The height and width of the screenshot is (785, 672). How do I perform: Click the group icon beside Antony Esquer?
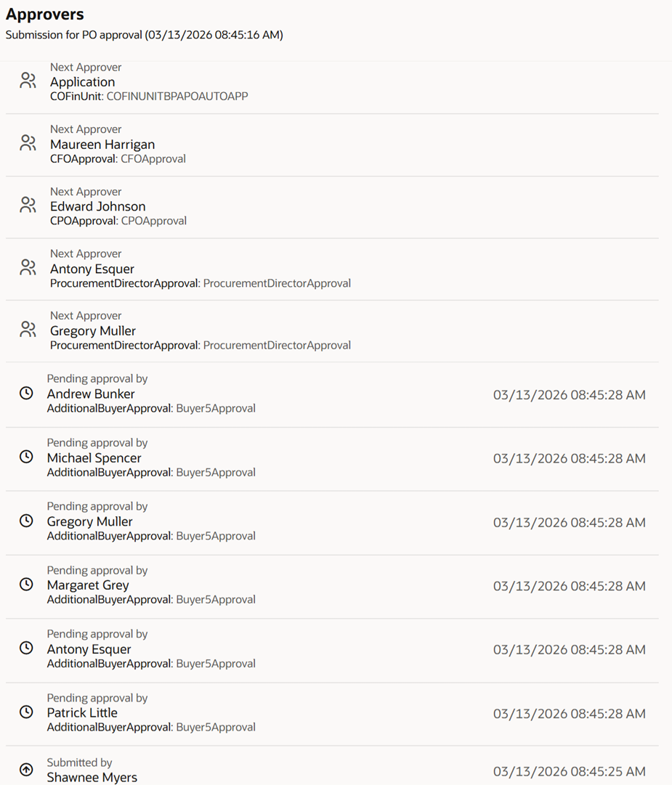tap(28, 267)
